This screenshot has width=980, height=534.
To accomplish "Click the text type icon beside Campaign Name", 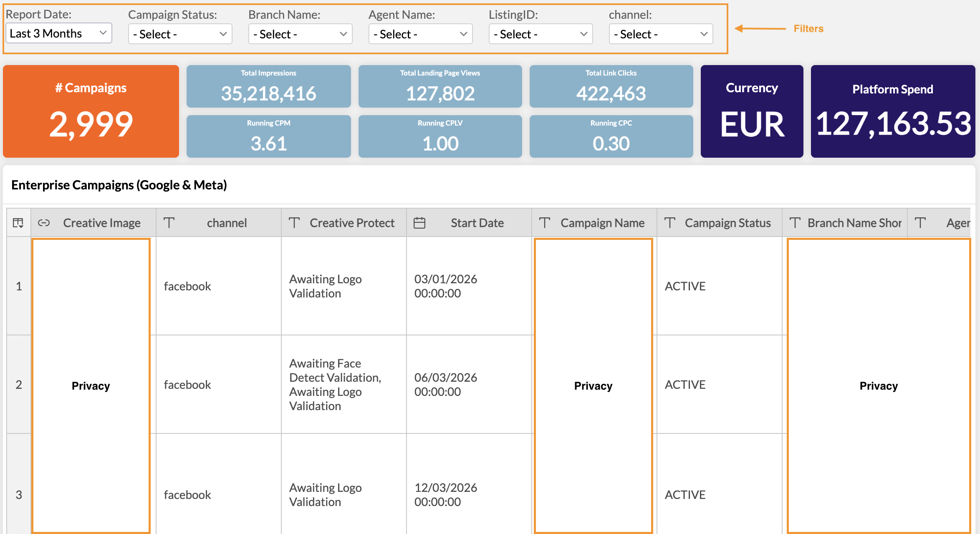I will coord(545,223).
